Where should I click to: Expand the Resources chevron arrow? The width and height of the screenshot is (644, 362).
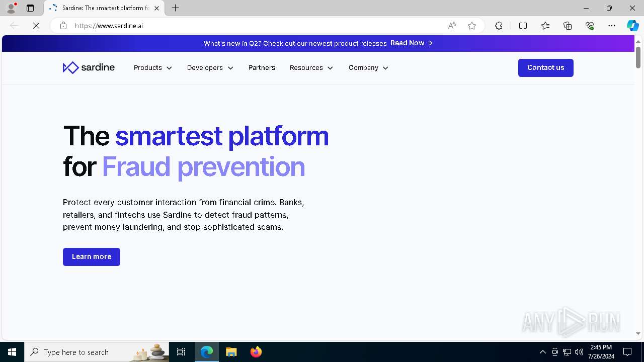click(330, 68)
